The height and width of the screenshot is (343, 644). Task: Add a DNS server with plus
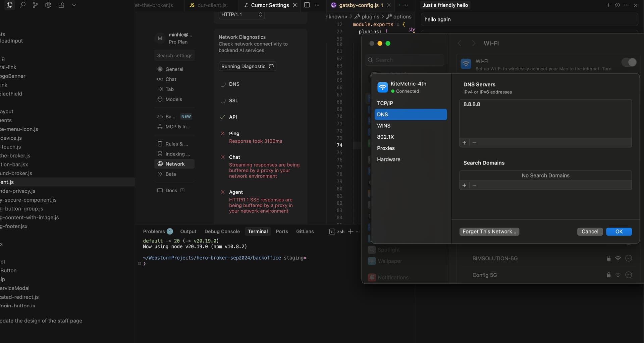pyautogui.click(x=464, y=143)
